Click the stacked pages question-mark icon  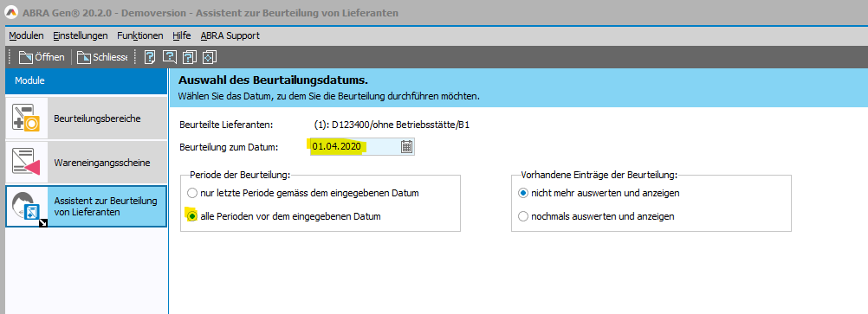(x=190, y=57)
